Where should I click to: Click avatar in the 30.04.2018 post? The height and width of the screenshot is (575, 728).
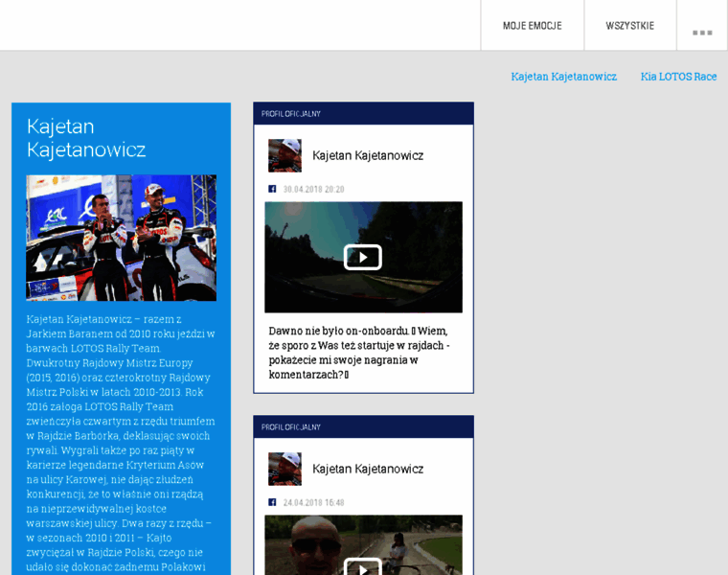[284, 155]
